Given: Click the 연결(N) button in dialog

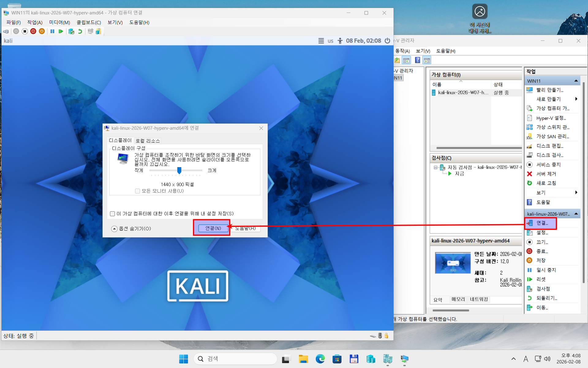Looking at the screenshot, I should tap(213, 228).
